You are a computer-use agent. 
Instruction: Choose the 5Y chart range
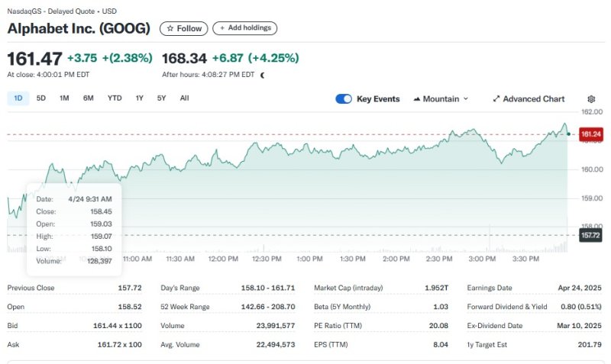(161, 98)
